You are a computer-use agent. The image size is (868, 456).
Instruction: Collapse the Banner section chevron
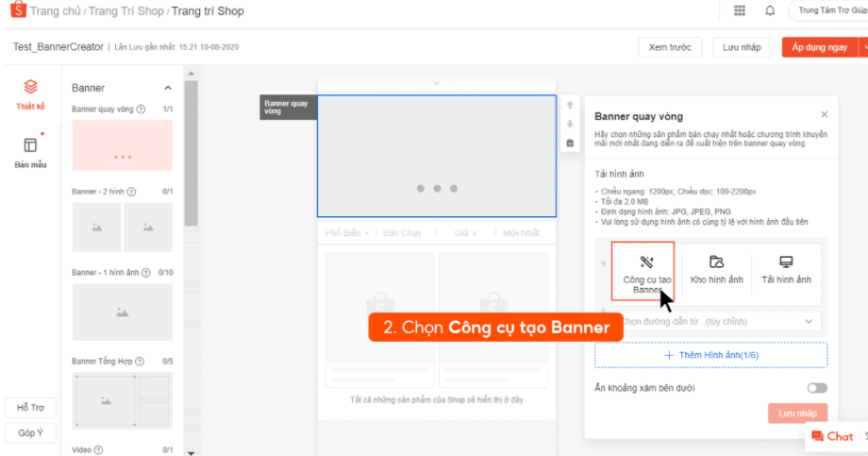coord(168,88)
